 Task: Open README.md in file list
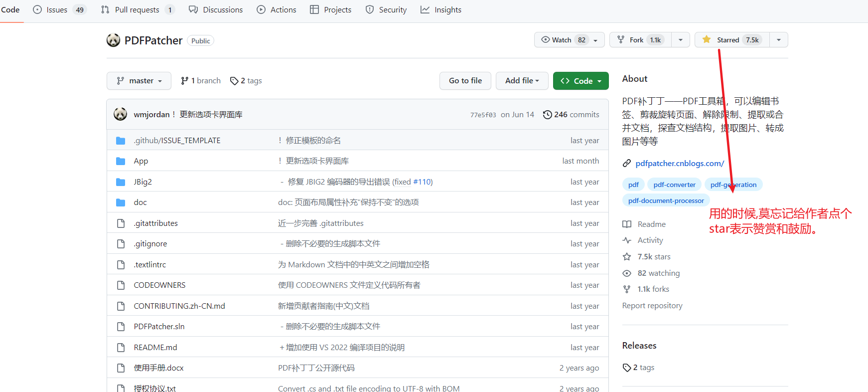(155, 348)
